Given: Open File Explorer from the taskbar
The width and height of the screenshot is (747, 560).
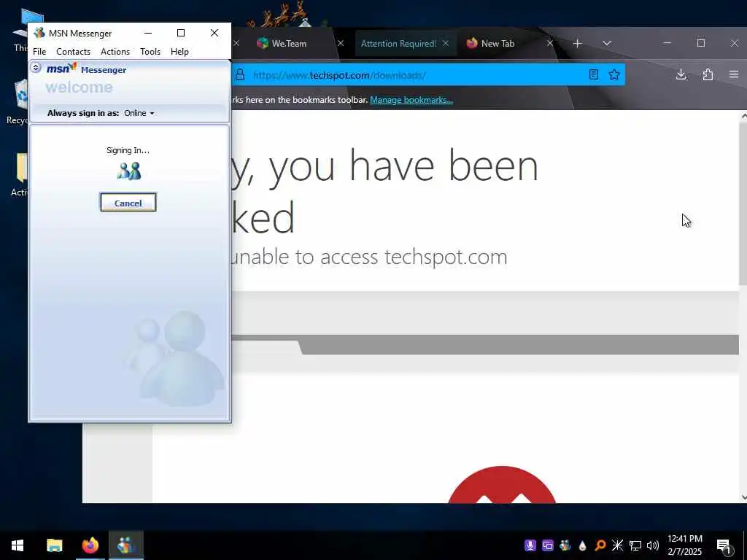Looking at the screenshot, I should 54,545.
